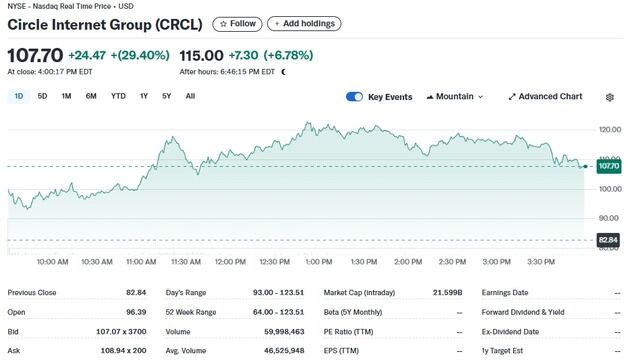The height and width of the screenshot is (360, 628).
Task: Choose the 1M chart range
Action: click(66, 96)
